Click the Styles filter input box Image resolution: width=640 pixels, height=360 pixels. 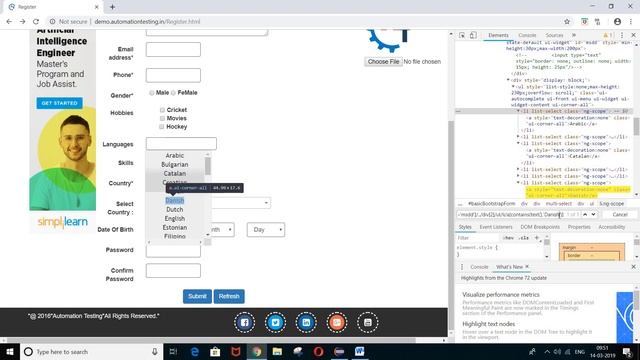478,238
